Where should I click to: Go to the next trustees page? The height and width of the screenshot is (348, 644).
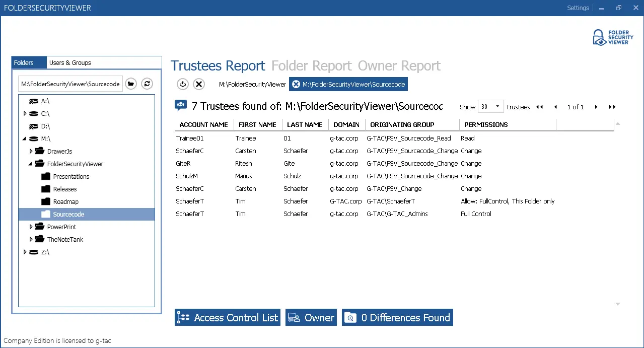(596, 107)
